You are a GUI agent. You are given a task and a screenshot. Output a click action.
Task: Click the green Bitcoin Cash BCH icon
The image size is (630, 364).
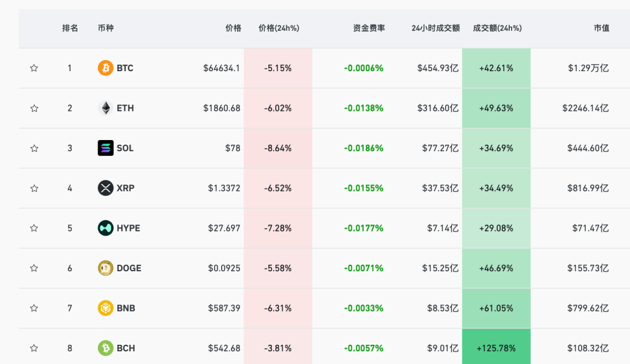pos(106,348)
